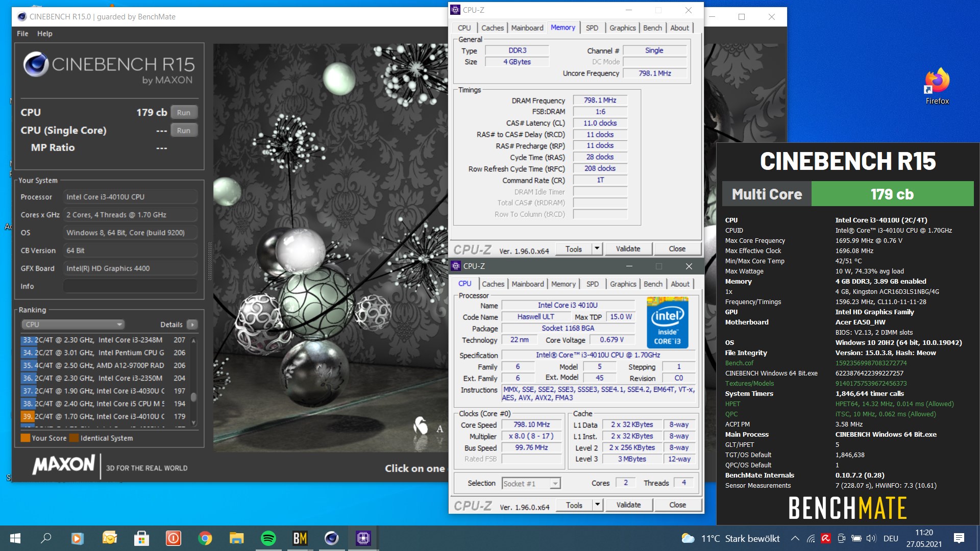This screenshot has width=980, height=551.
Task: Open the red power-button app on taskbar
Action: [174, 538]
